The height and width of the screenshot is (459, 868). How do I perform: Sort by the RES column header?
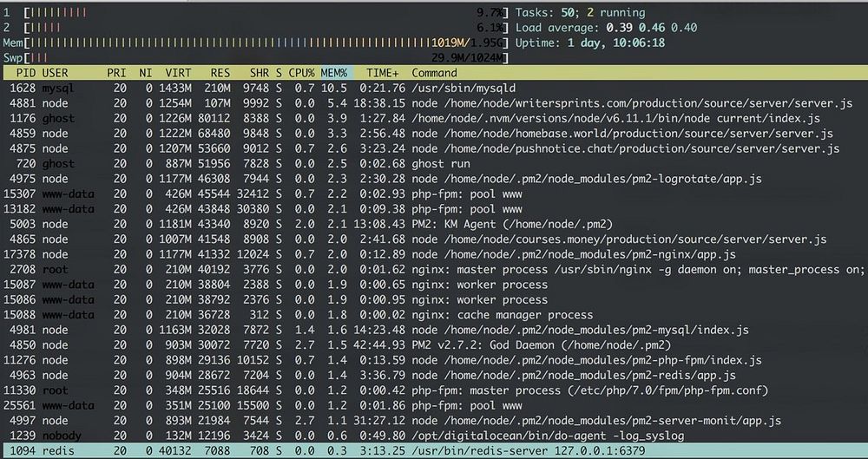tap(220, 73)
